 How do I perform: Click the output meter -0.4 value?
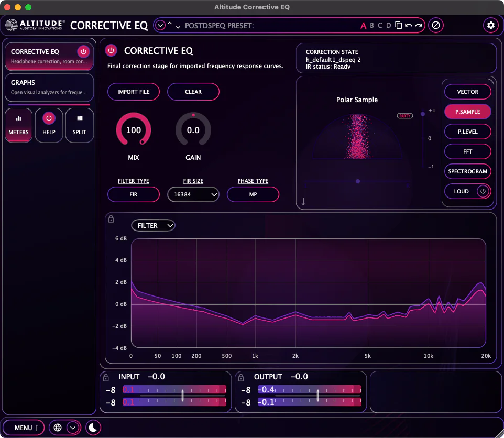click(x=266, y=390)
